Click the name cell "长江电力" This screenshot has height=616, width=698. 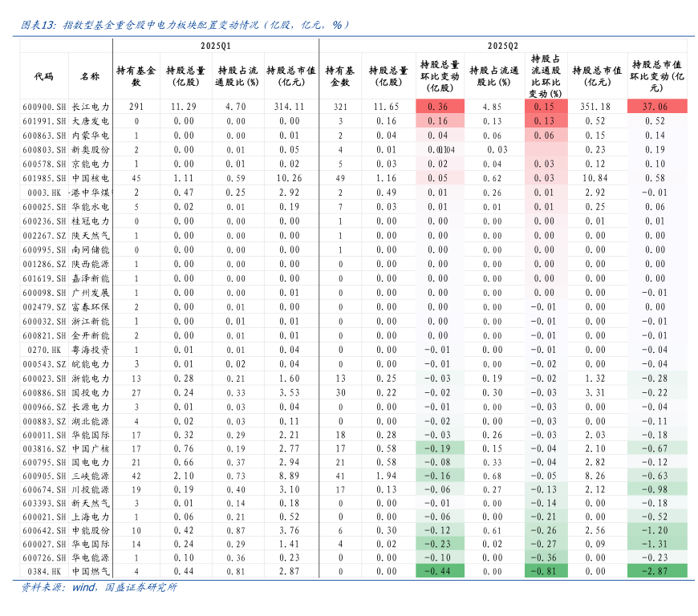point(91,107)
